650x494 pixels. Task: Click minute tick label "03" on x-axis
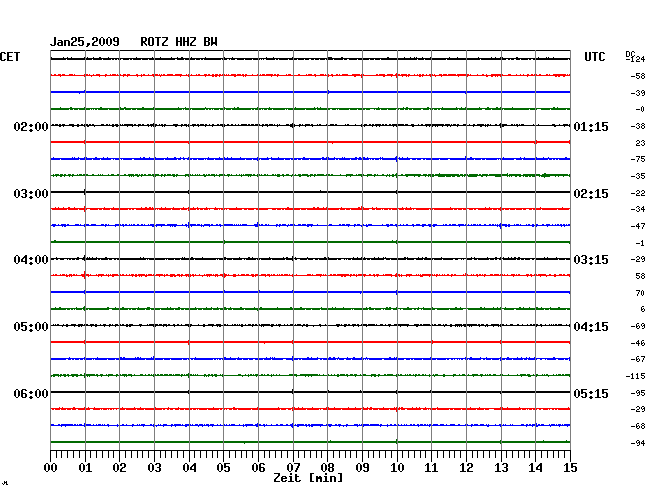(154, 468)
